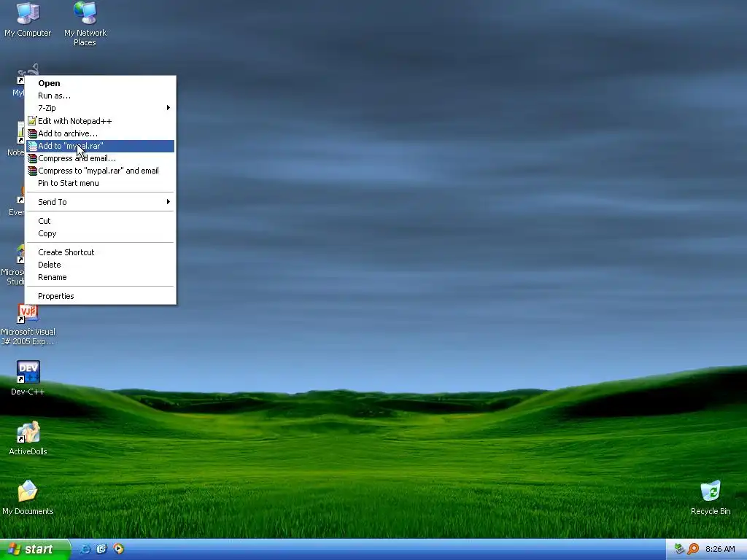Image resolution: width=747 pixels, height=560 pixels.
Task: Expand the Send To submenu
Action: (101, 202)
